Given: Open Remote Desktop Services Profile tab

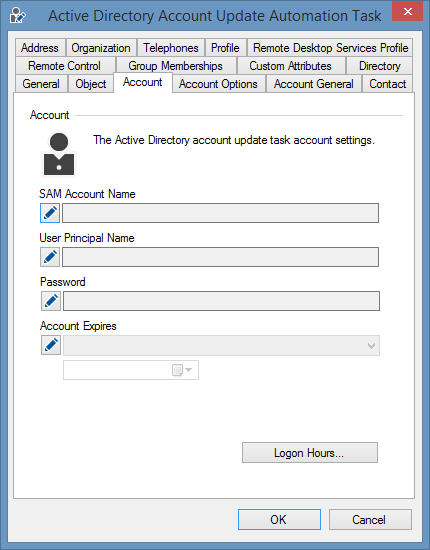Looking at the screenshot, I should pyautogui.click(x=330, y=48).
